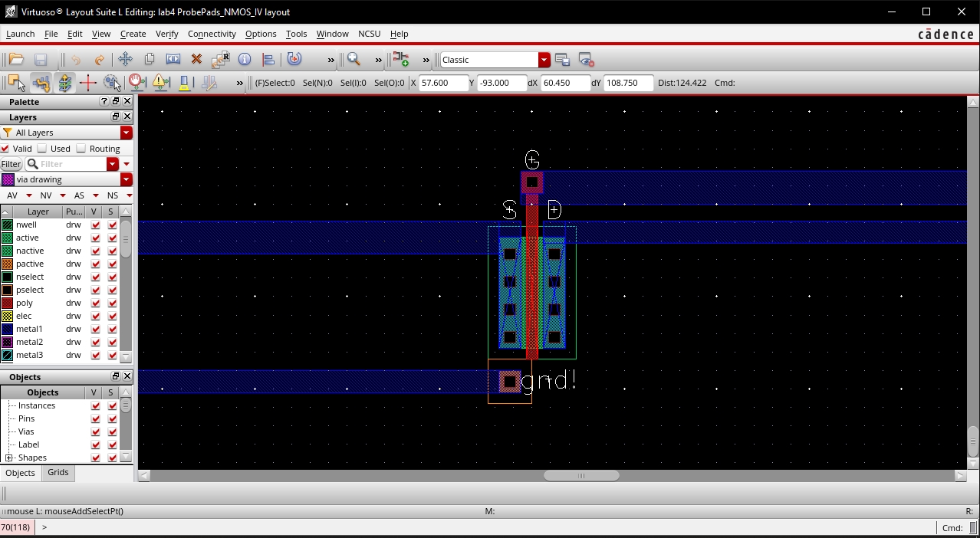The image size is (980, 538).
Task: Click the red X Delete icon
Action: (x=196, y=60)
